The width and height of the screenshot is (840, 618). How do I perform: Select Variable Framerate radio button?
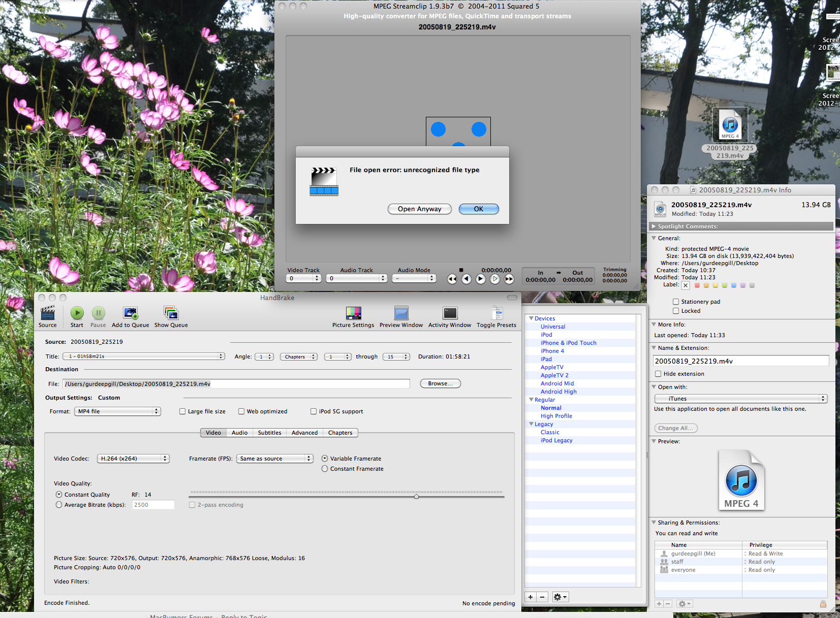[325, 459]
